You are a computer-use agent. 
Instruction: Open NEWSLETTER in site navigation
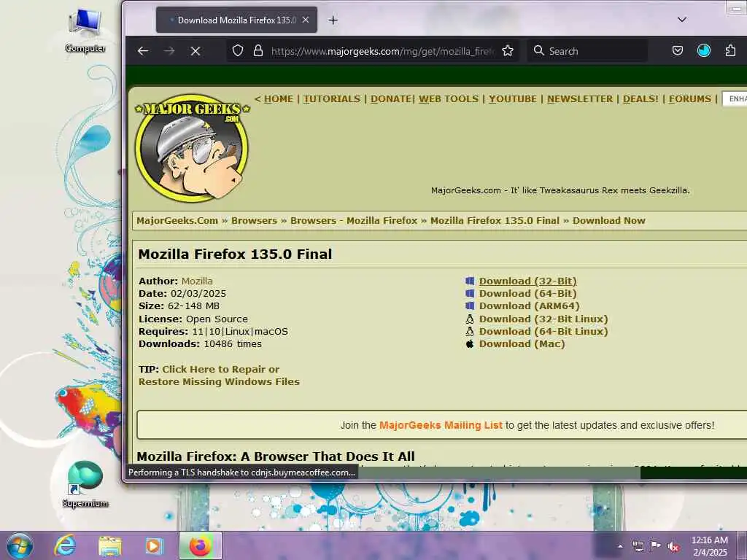click(580, 98)
